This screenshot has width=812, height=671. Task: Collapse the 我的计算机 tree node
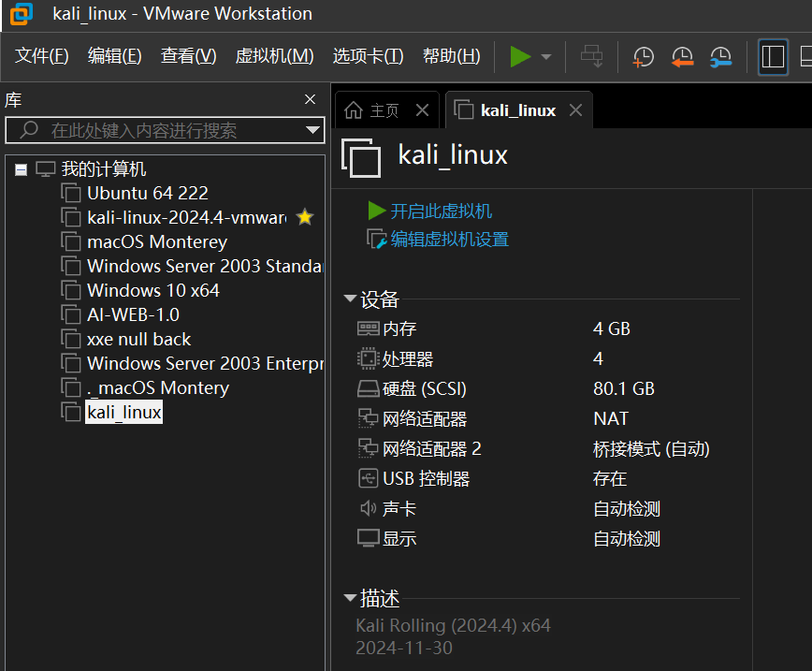[21, 169]
